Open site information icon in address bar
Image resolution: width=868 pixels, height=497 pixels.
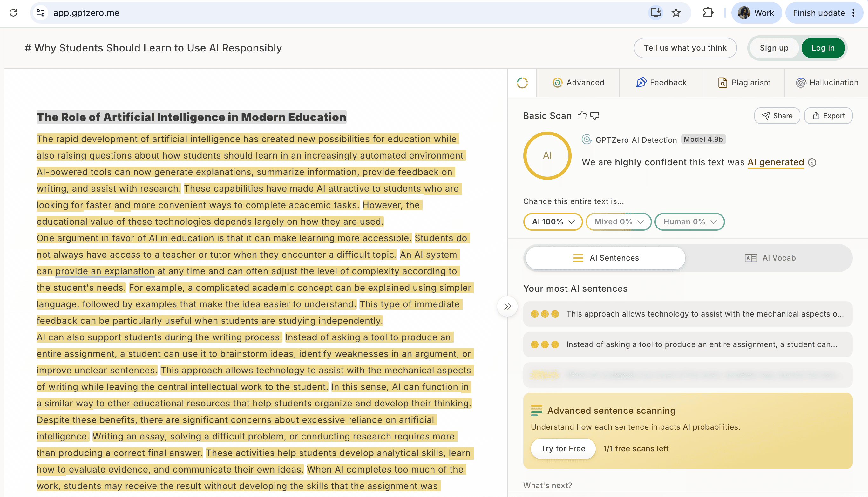(41, 13)
